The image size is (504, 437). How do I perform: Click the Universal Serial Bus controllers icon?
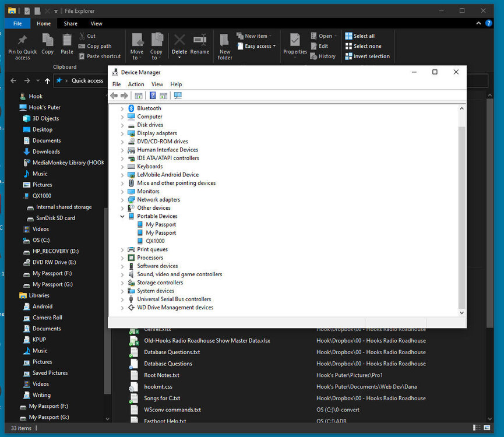point(131,299)
